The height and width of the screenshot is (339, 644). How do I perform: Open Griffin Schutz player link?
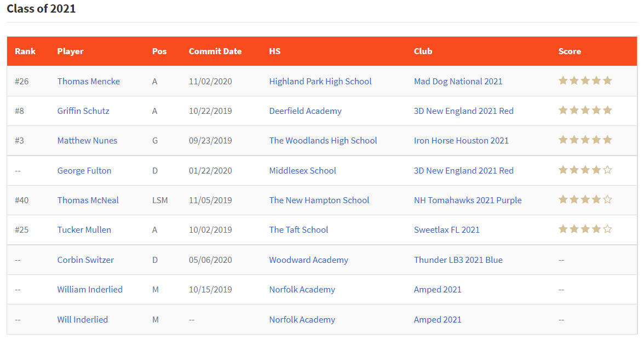point(83,111)
